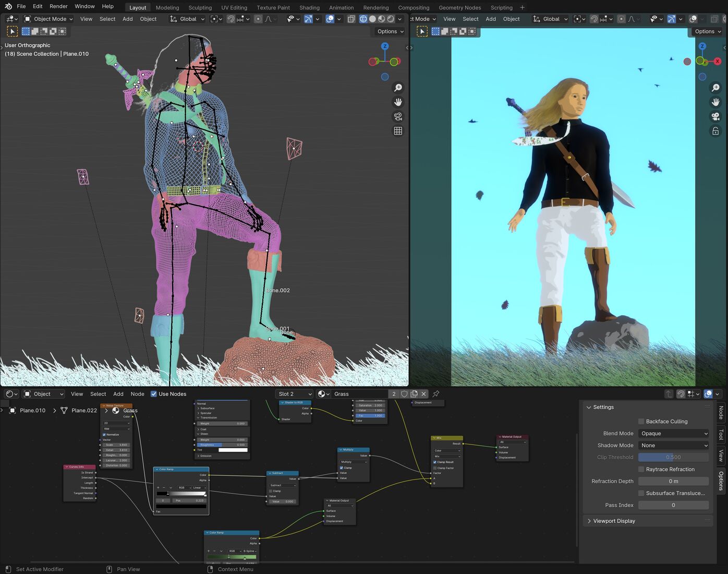
Task: Unlink the Grass material with X icon
Action: click(x=424, y=394)
